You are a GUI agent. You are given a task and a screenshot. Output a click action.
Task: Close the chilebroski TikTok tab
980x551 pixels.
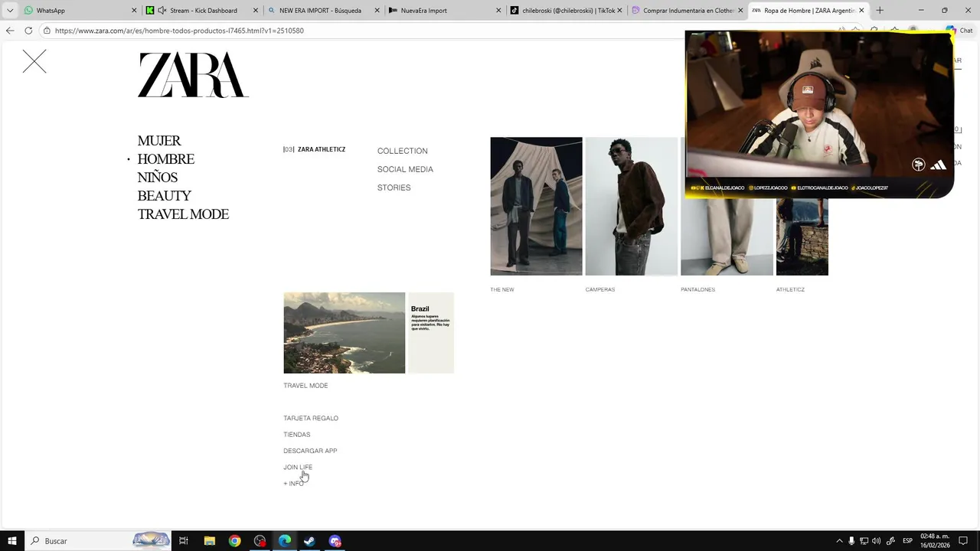620,11
